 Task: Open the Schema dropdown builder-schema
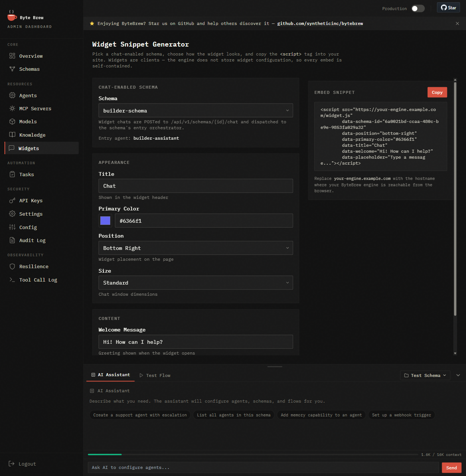click(x=196, y=111)
